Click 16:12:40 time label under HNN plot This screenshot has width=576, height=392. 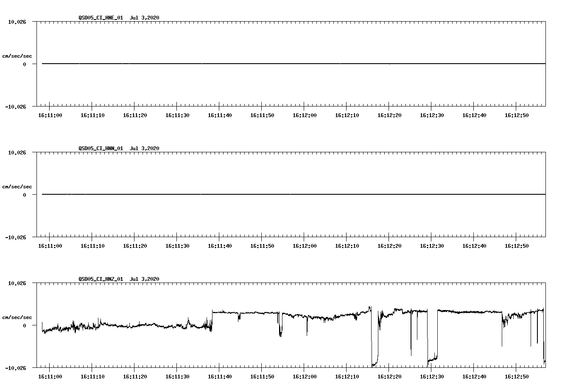pyautogui.click(x=474, y=246)
